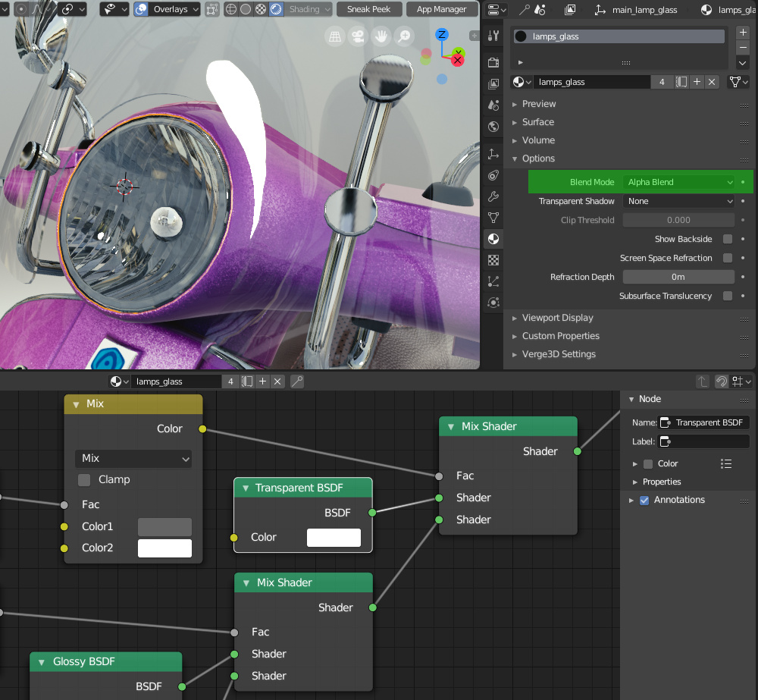Click the Sneak Peek button
The width and height of the screenshot is (758, 700).
click(x=369, y=10)
